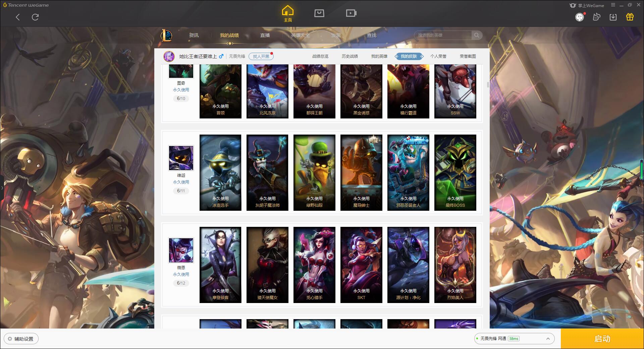Viewport: 644px width, 349px height.
Task: Open the 都铎王朝 skin card
Action: point(314,91)
